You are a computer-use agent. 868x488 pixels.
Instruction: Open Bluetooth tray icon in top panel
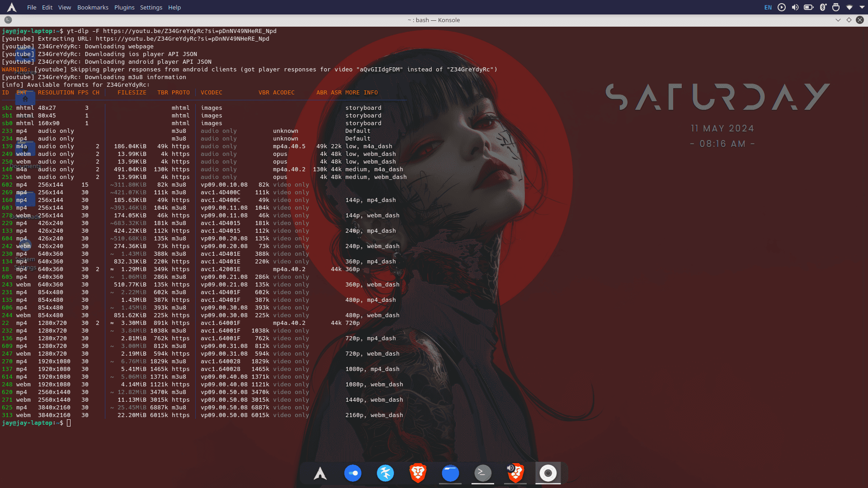click(823, 7)
